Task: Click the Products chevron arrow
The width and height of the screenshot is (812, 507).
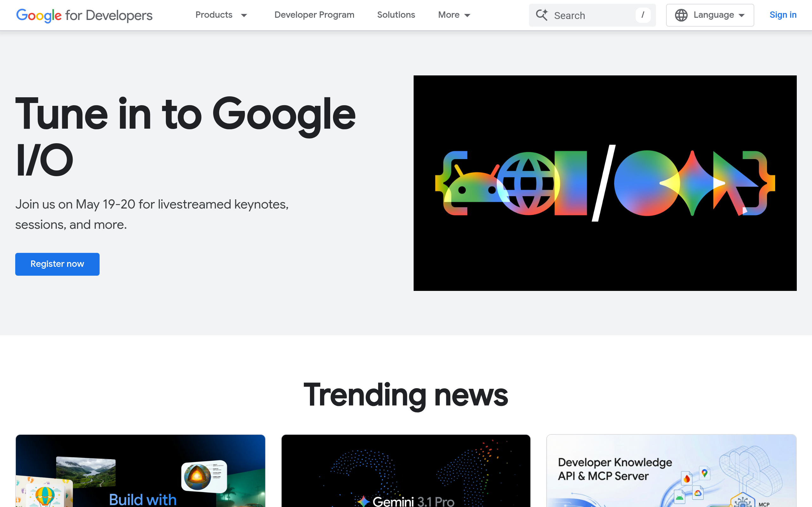Action: pos(244,16)
